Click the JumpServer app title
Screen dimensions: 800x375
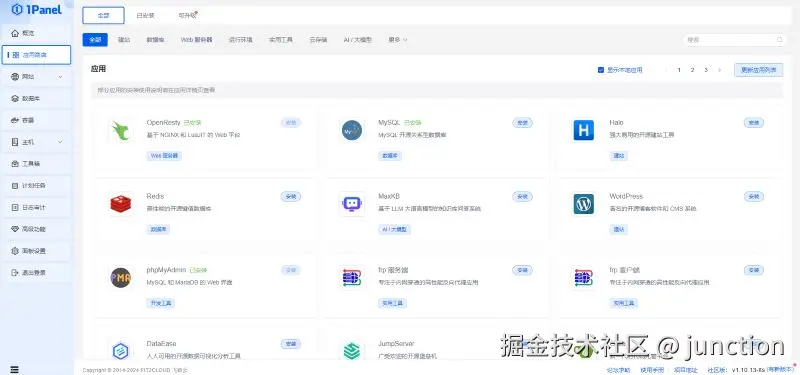[396, 344]
